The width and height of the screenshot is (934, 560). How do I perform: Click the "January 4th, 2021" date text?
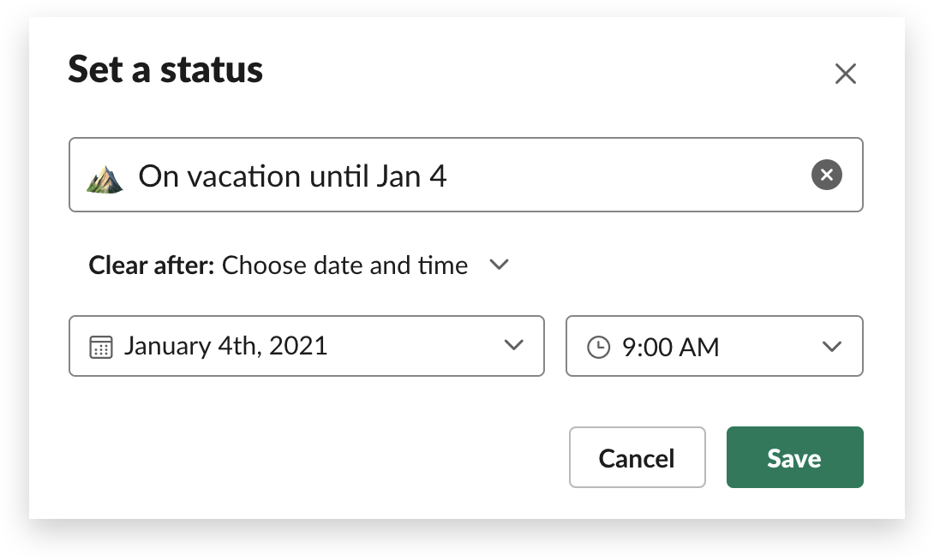tap(225, 346)
